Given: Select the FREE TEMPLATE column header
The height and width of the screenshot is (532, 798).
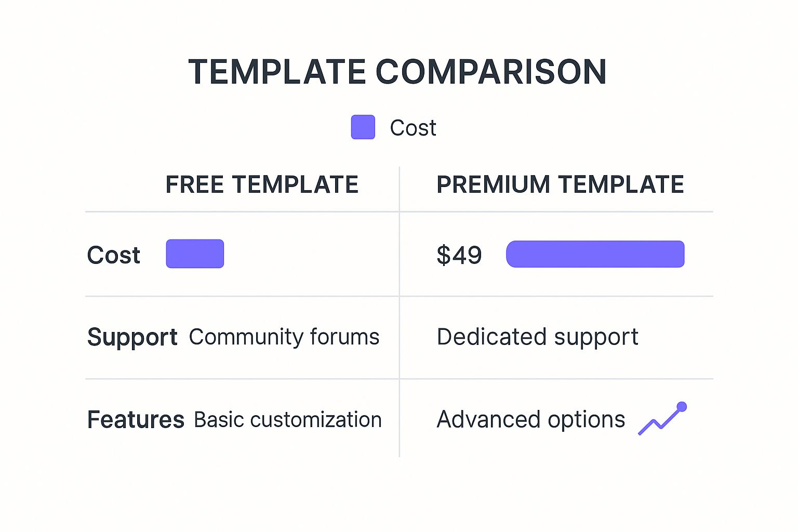Looking at the screenshot, I should coord(262,184).
